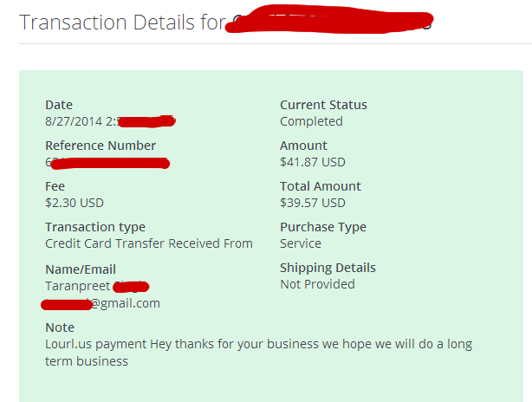
Task: Click the Completed status value
Action: click(311, 121)
